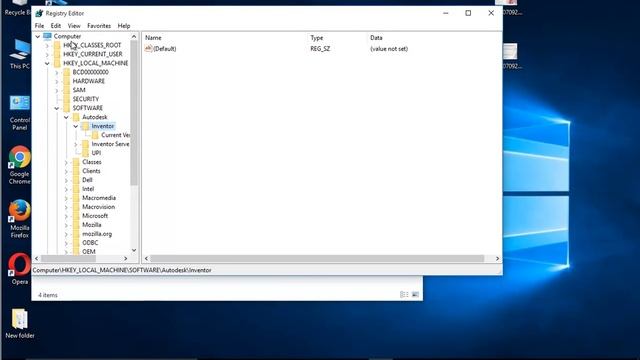Screen dimensions: 640x360
Task: Expand the Macromedia key
Action: click(x=66, y=198)
